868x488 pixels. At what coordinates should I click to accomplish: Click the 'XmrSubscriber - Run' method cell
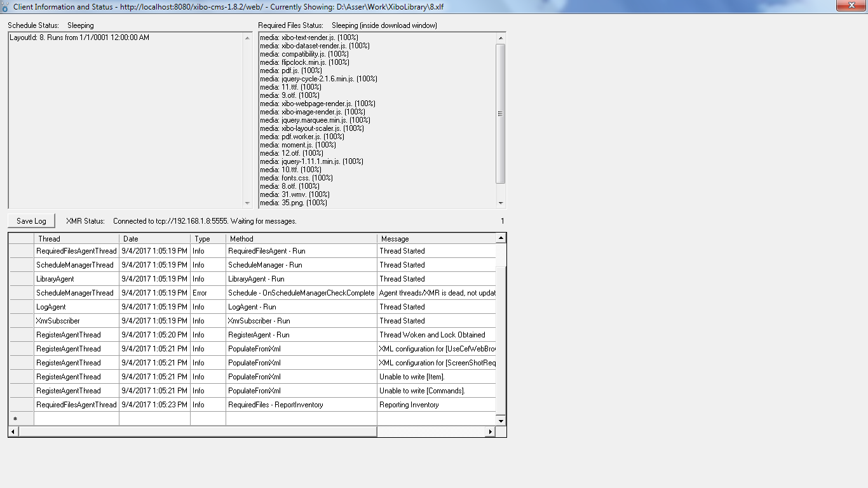pos(301,321)
